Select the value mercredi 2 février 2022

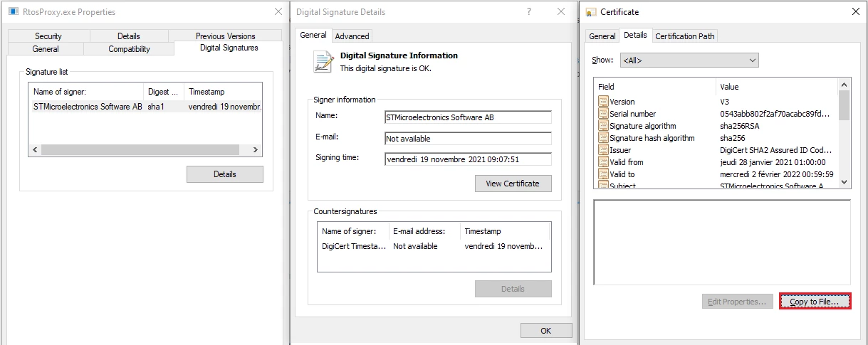tap(777, 174)
